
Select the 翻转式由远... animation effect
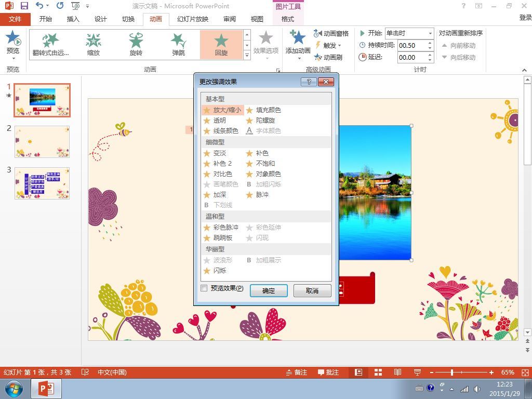pyautogui.click(x=50, y=45)
